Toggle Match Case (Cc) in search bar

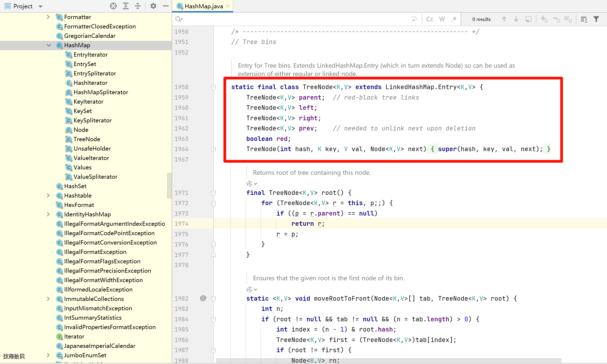click(430, 19)
